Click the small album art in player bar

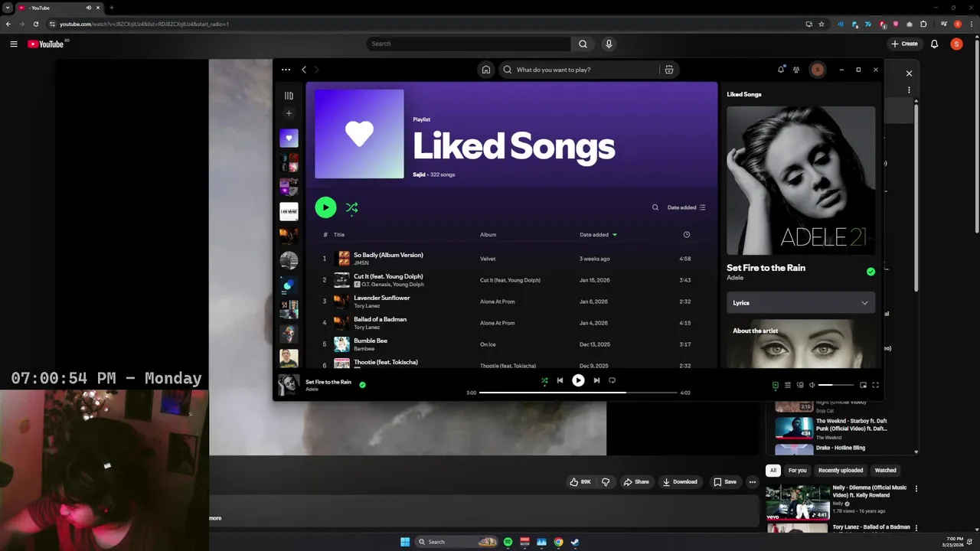(x=289, y=385)
